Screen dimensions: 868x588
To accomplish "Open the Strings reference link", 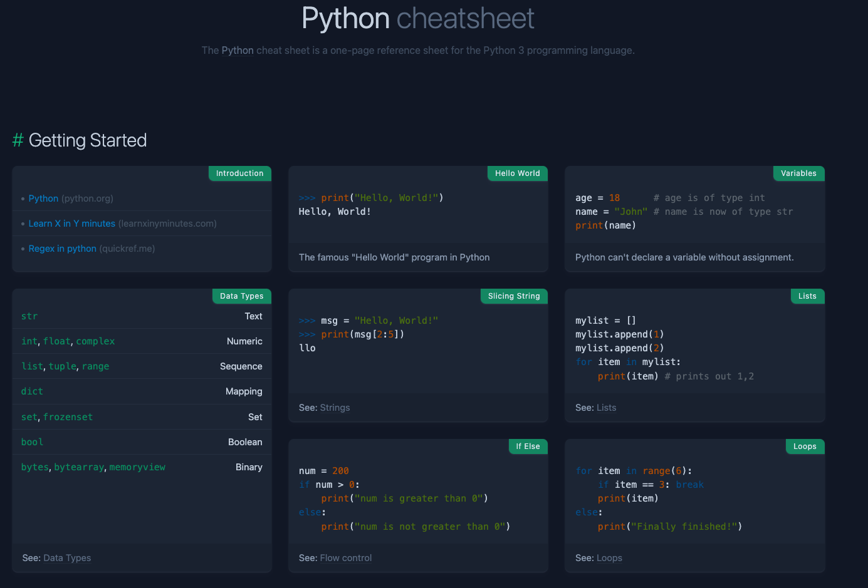I will [335, 408].
